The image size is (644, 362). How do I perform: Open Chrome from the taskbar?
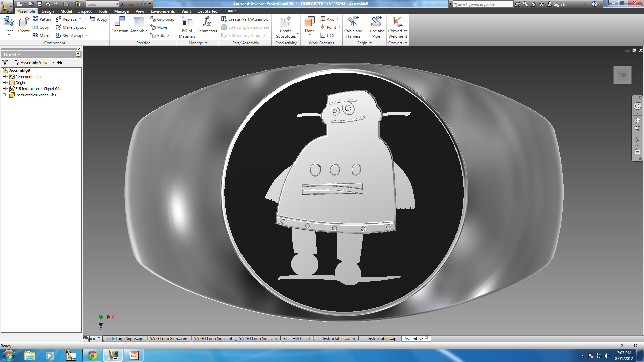[x=92, y=355]
